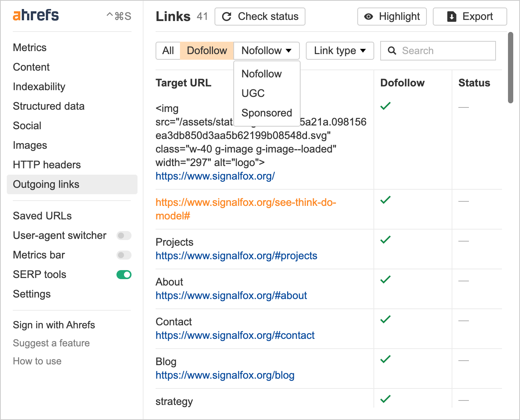Click the dofollow checkmark for Contact row
This screenshot has height=420, width=520.
point(385,319)
